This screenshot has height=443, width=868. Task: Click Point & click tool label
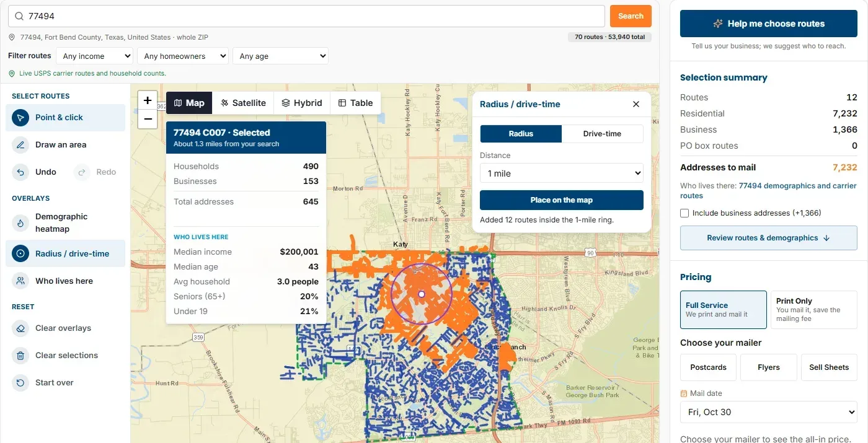pos(59,118)
